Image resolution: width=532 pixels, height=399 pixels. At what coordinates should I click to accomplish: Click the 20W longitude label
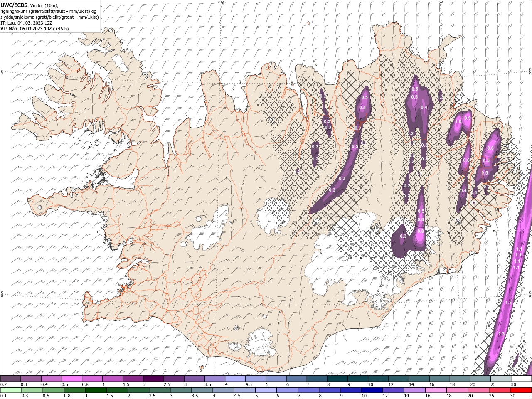(221, 2)
